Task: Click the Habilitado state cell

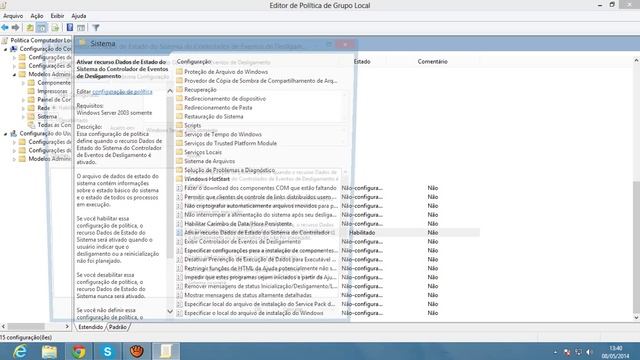Action: (x=362, y=233)
